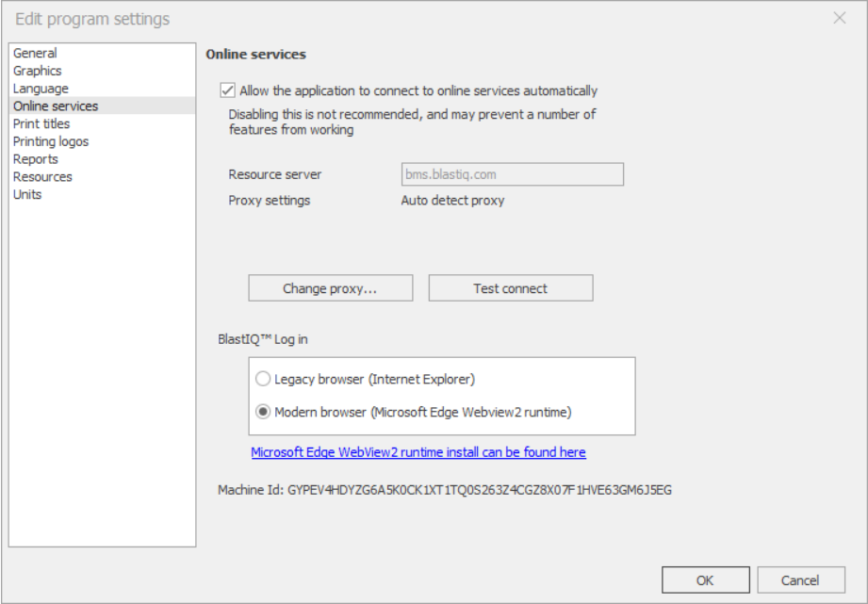Confirm settings with the OK button
The height and width of the screenshot is (604, 868).
click(x=705, y=580)
